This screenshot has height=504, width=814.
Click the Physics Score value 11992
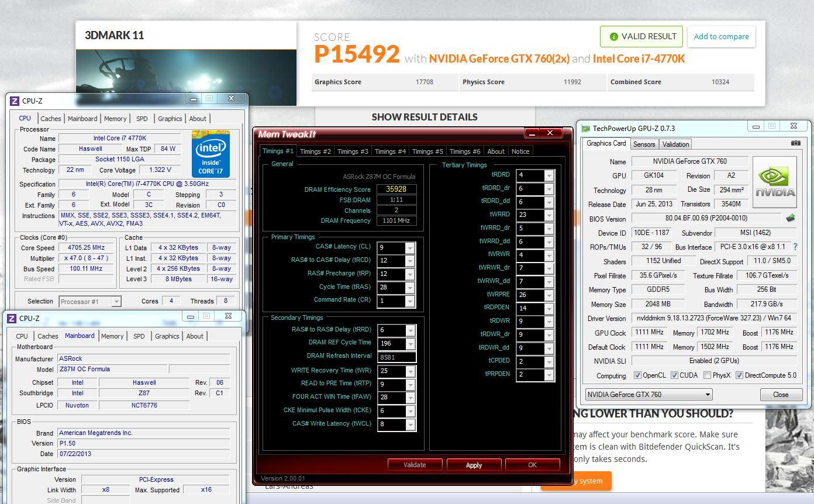pyautogui.click(x=572, y=82)
